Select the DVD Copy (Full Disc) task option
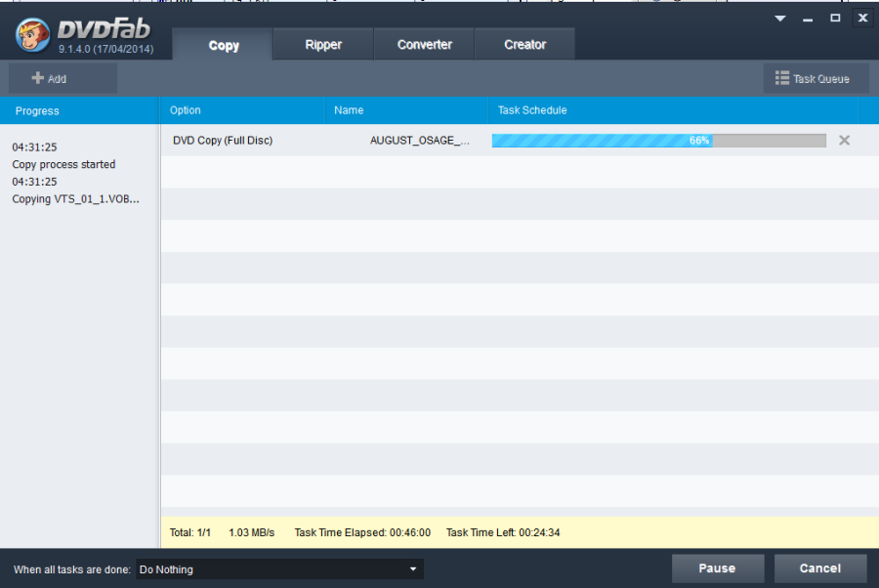This screenshot has width=879, height=588. pyautogui.click(x=223, y=140)
